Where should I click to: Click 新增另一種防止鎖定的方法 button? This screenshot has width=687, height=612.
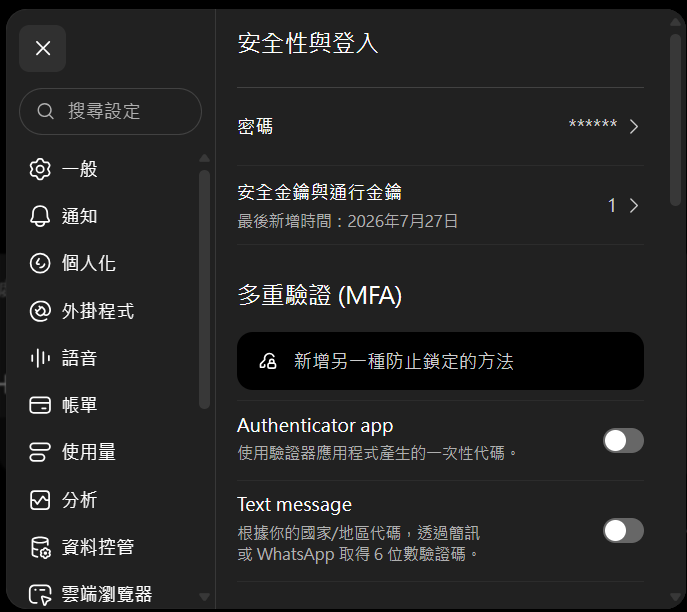(440, 361)
